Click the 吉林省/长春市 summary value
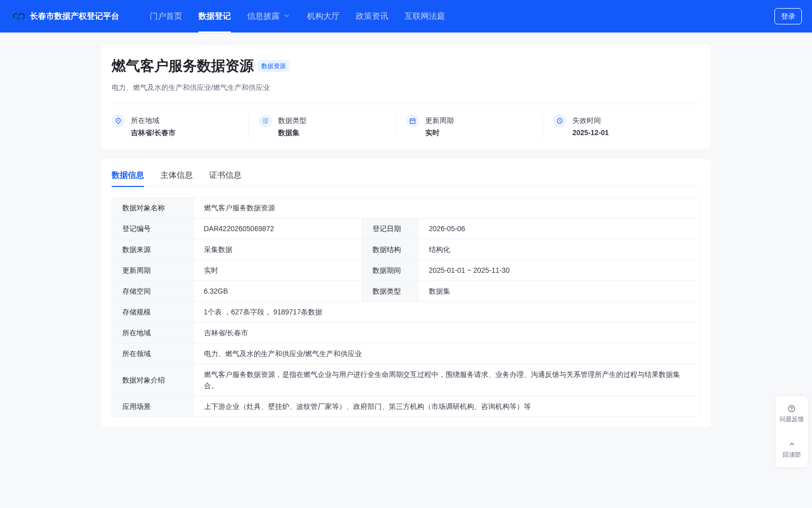 tap(153, 133)
